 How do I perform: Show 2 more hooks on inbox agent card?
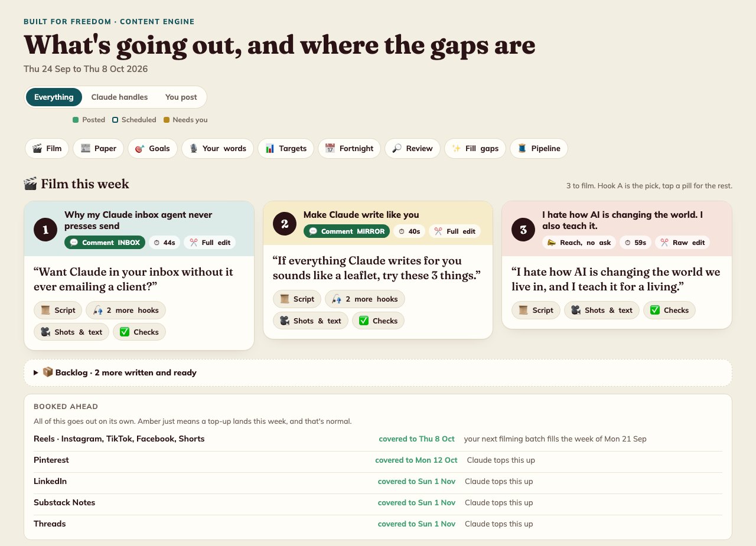point(126,310)
